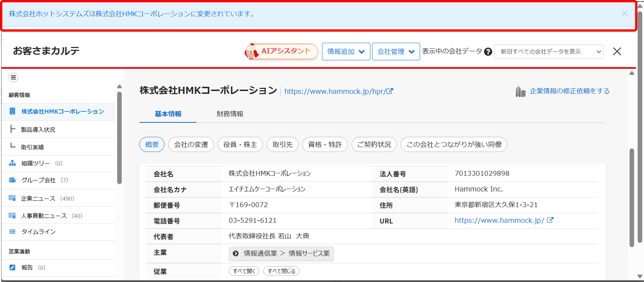The height and width of the screenshot is (282, 644).
Task: Click 企業情報の修正依頼をする link
Action: (x=569, y=91)
